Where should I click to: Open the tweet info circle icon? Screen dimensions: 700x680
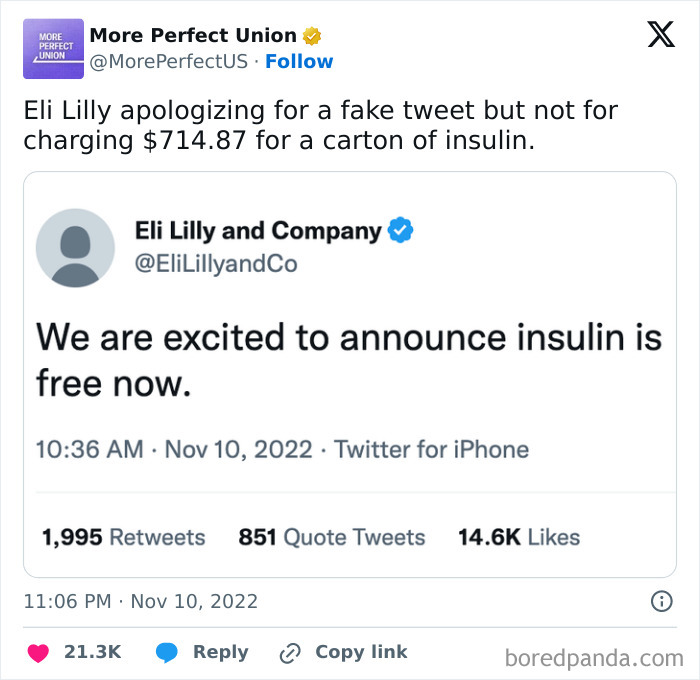click(x=661, y=601)
